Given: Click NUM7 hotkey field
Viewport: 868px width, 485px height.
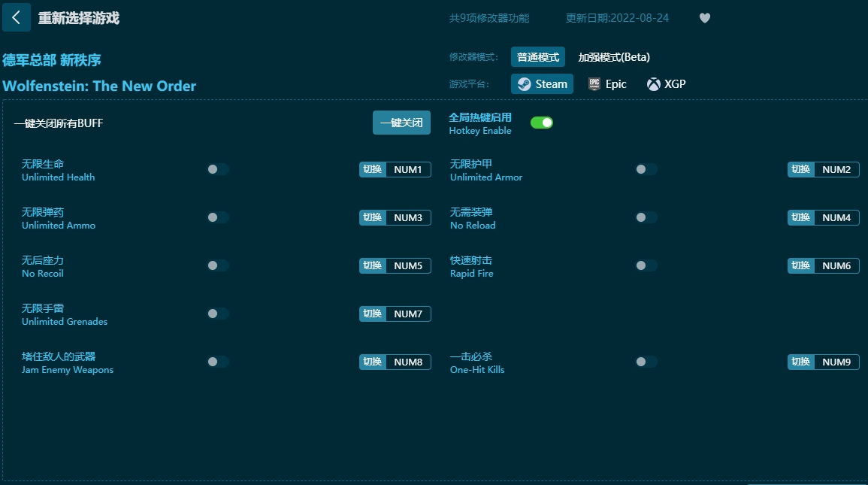Looking at the screenshot, I should click(409, 314).
